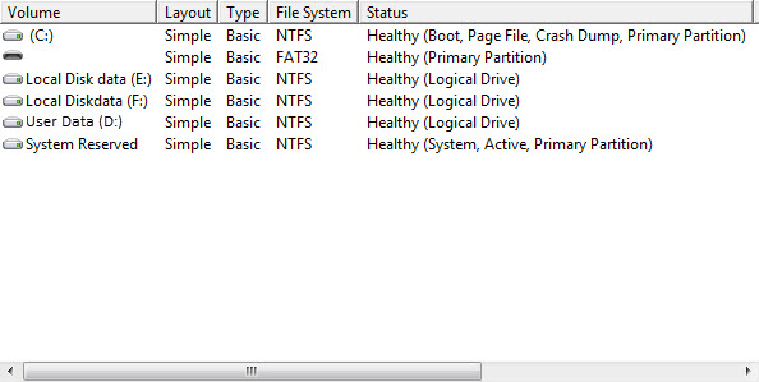Click Simple layout cell in User Data row
This screenshot has height=382, width=759.
(x=188, y=123)
